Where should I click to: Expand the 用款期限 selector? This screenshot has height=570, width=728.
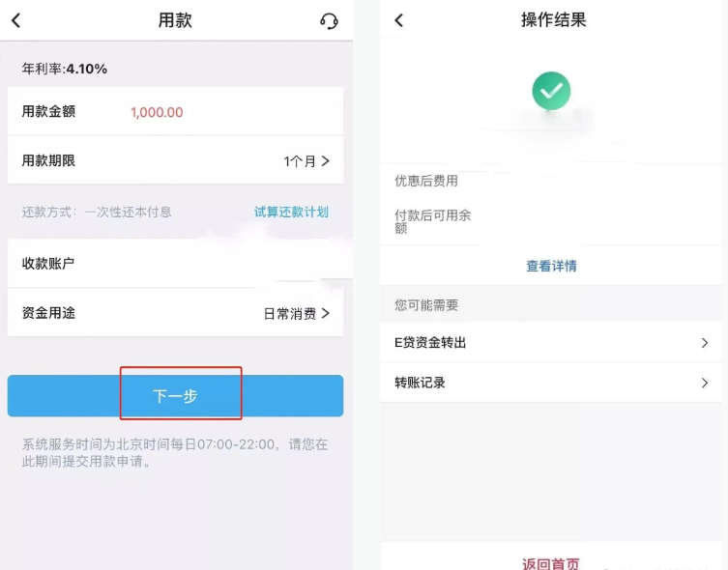click(174, 161)
